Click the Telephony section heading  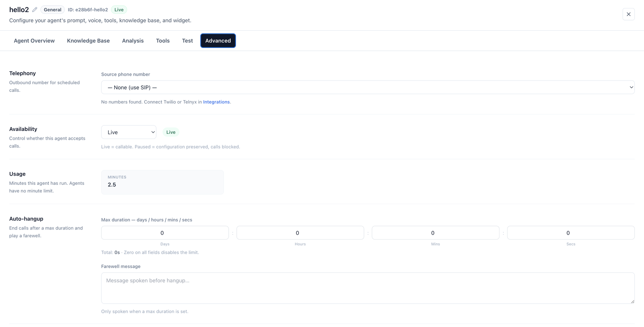click(x=23, y=73)
